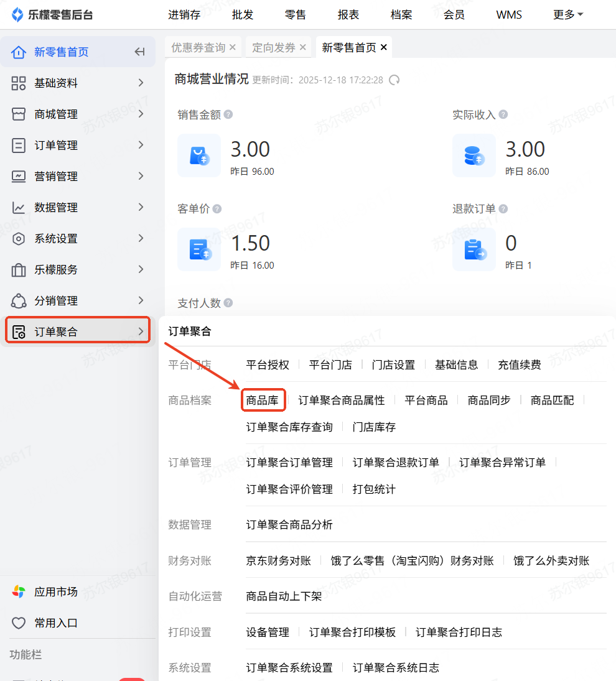Open the 批发 top menu
This screenshot has height=681, width=616.
click(243, 15)
